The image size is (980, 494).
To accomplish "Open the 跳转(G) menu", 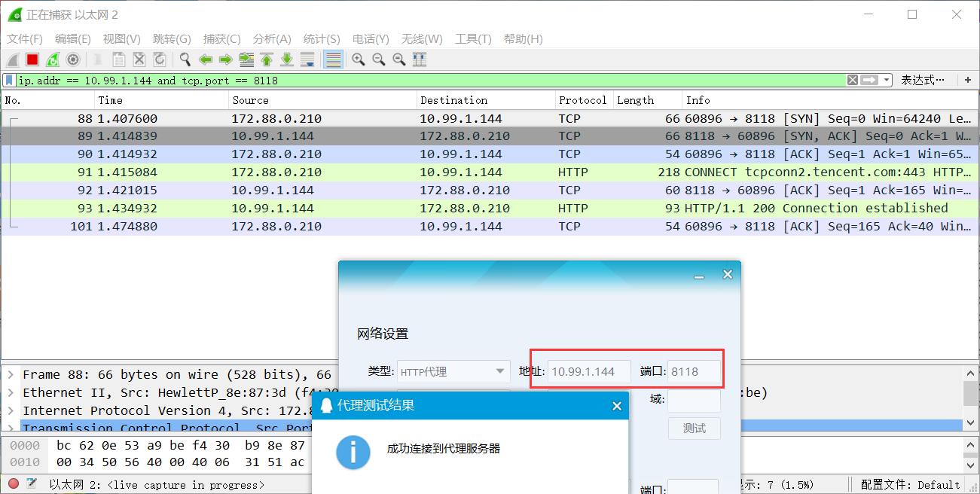I will pyautogui.click(x=172, y=39).
